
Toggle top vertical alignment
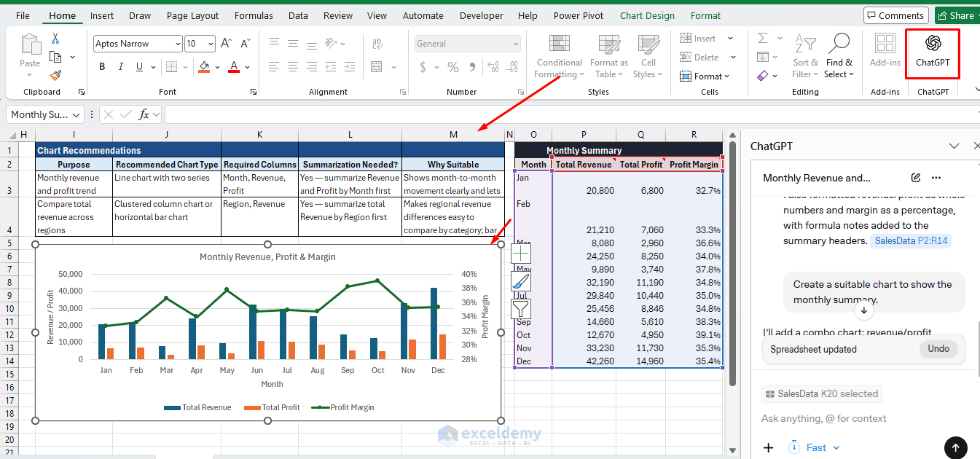[x=274, y=44]
